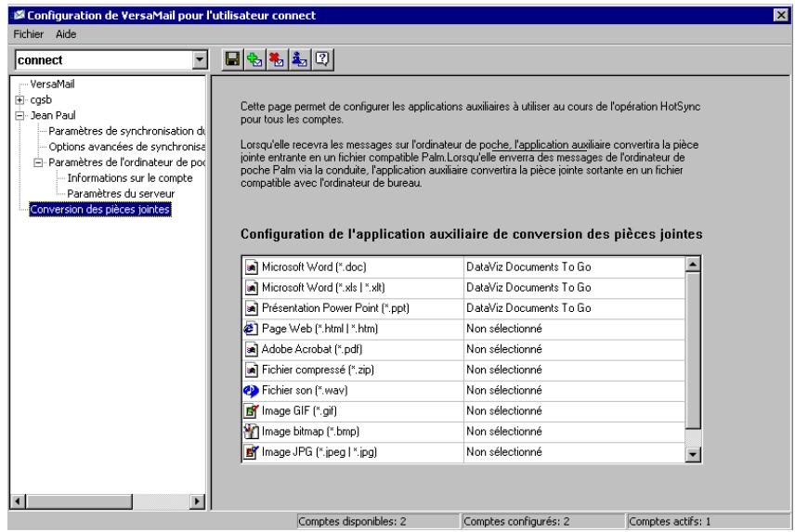
Task: Click the green plus add account icon
Action: (254, 59)
